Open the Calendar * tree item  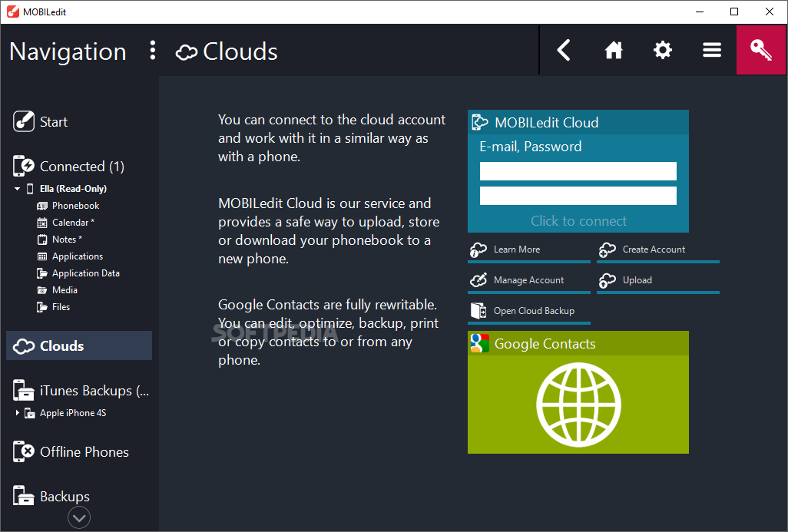(73, 223)
